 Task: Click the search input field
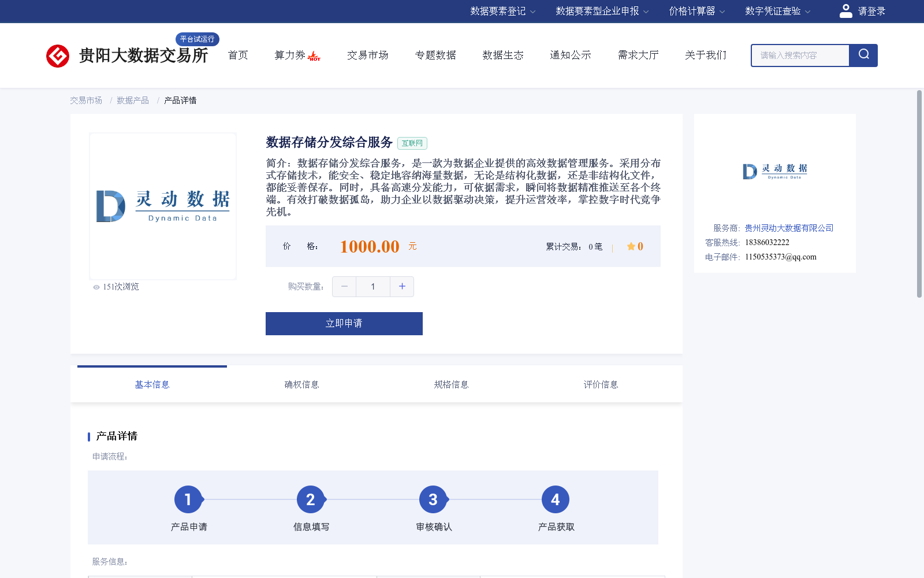[800, 55]
